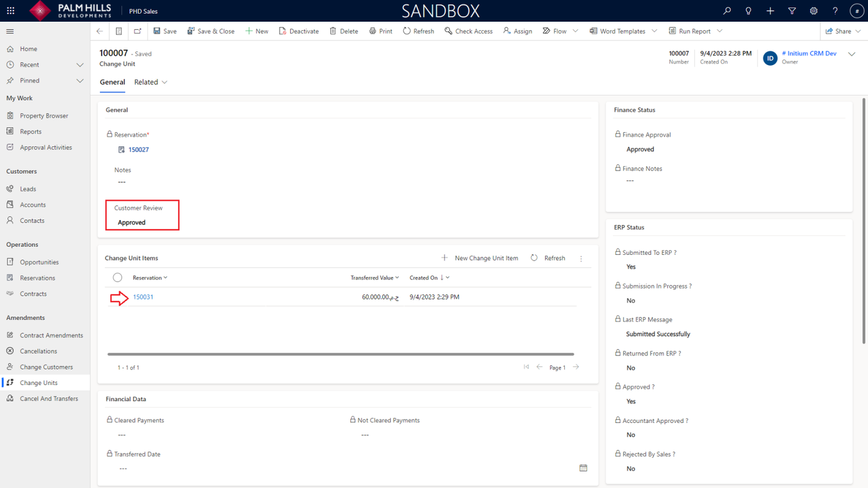Click Check Access command
The image size is (868, 488).
pyautogui.click(x=469, y=31)
